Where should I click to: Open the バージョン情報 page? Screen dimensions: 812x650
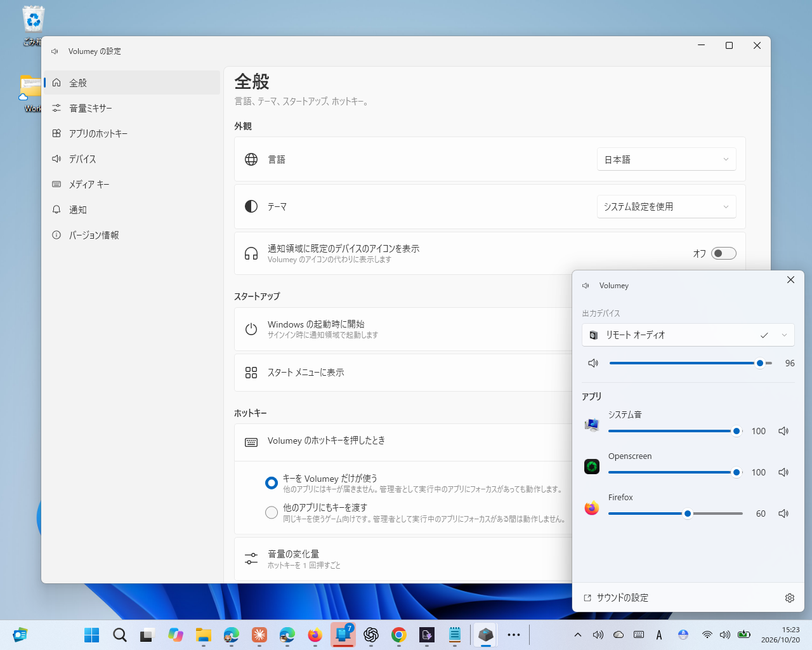pyautogui.click(x=132, y=235)
